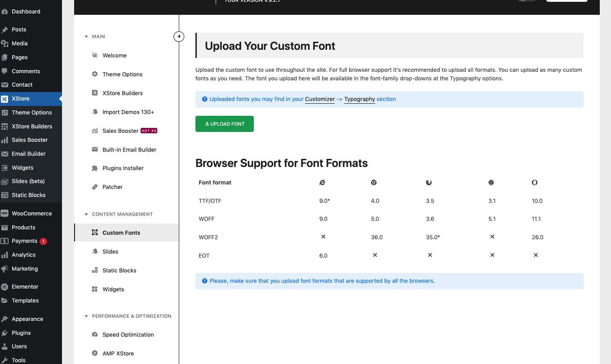Click the WOFF2 row label
611x364 pixels.
(x=208, y=237)
